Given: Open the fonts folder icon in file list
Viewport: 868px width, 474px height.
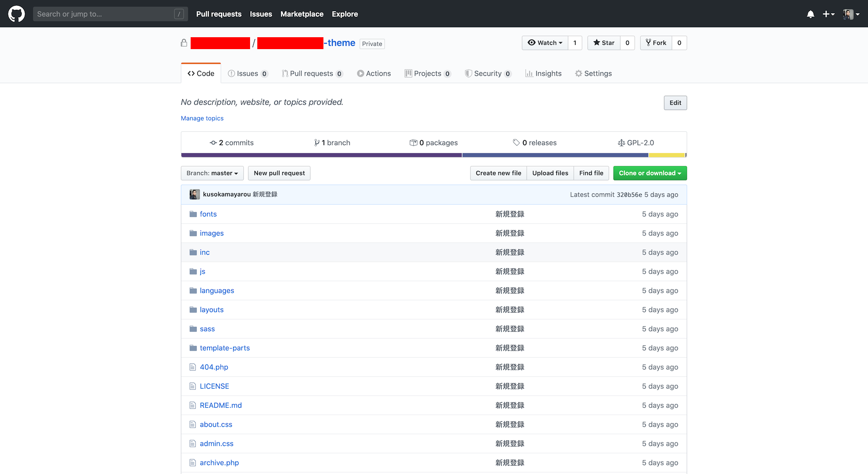Looking at the screenshot, I should [x=192, y=213].
